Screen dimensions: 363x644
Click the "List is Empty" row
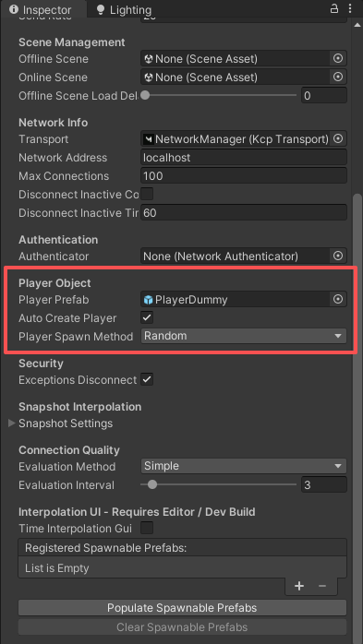tap(182, 568)
